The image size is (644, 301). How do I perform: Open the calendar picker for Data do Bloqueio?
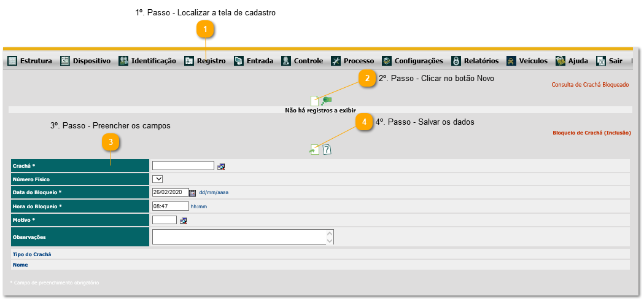click(192, 192)
